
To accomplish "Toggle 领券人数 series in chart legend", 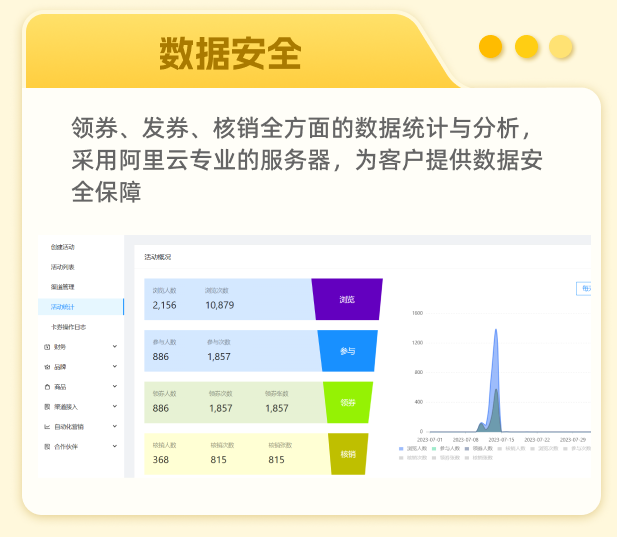I will [481, 449].
